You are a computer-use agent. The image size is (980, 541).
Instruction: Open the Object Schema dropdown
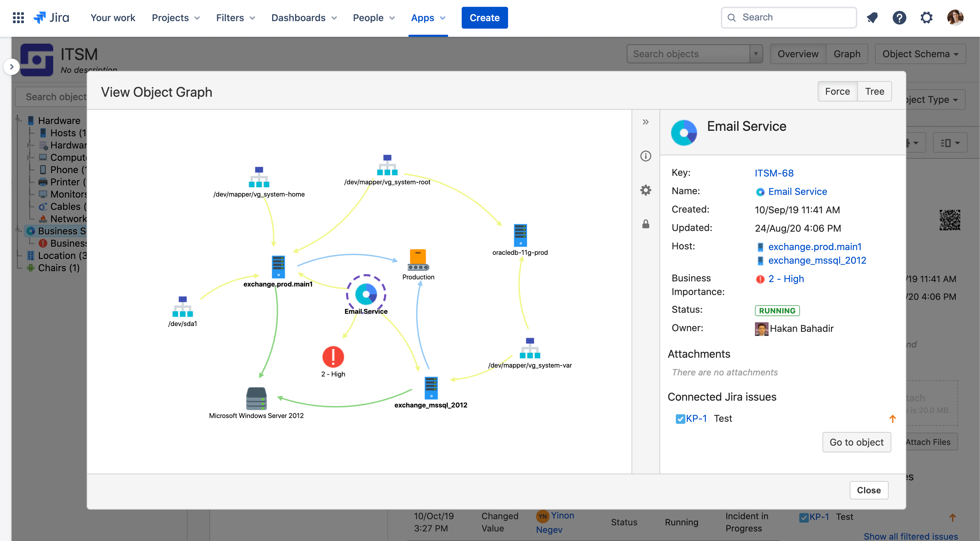pos(921,53)
